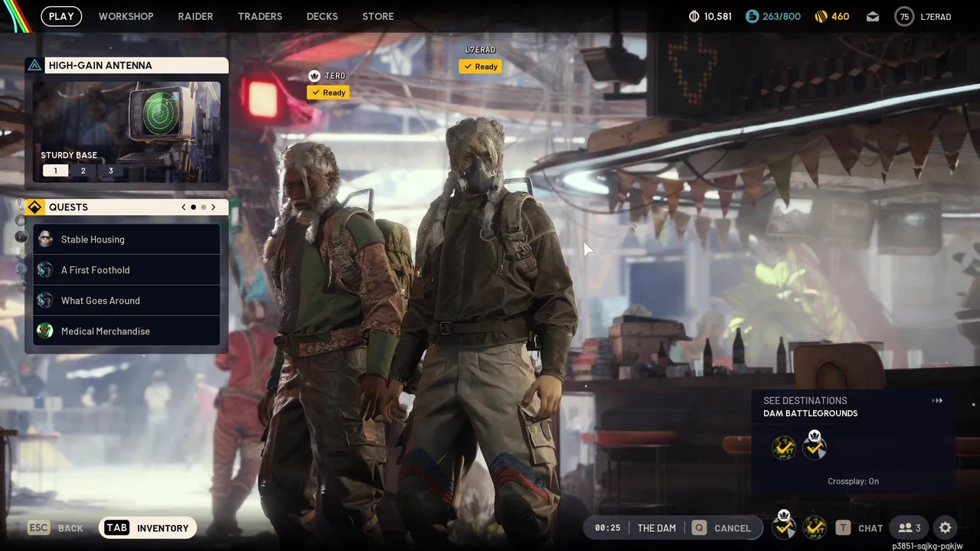Select the DECKS tab
Image resolution: width=980 pixels, height=551 pixels.
[x=322, y=16]
